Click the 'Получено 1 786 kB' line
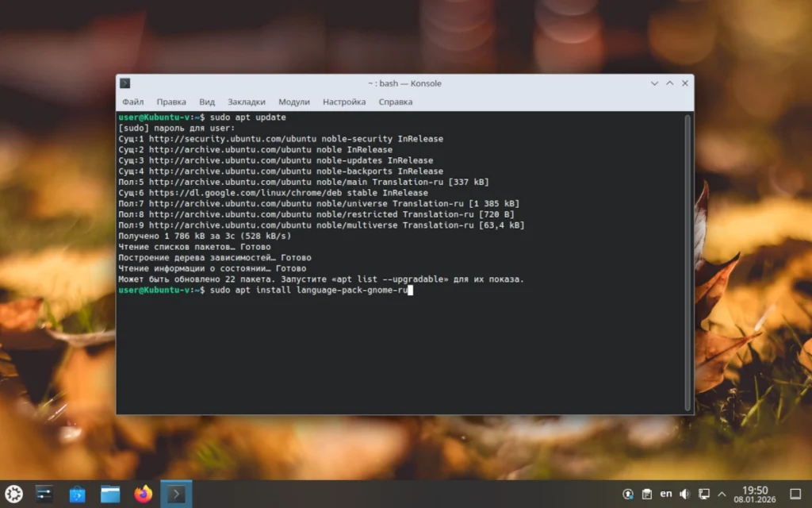The image size is (812, 508). [x=205, y=236]
